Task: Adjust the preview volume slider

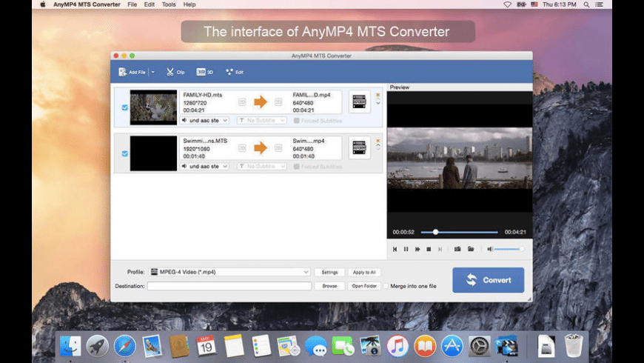Action: [509, 249]
